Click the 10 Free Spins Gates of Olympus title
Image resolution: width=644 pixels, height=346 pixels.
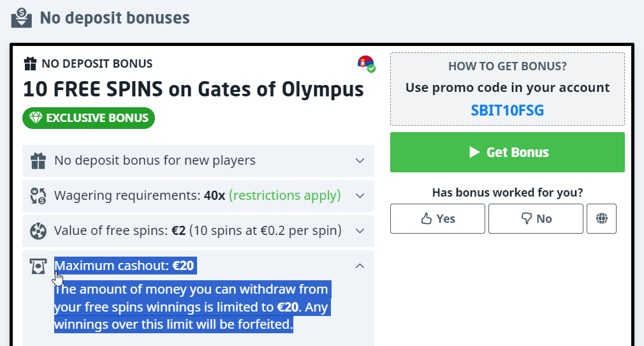point(193,89)
